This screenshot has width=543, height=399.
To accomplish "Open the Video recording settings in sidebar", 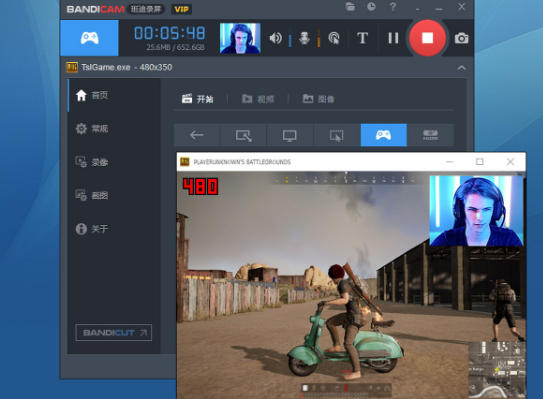I will pos(92,162).
